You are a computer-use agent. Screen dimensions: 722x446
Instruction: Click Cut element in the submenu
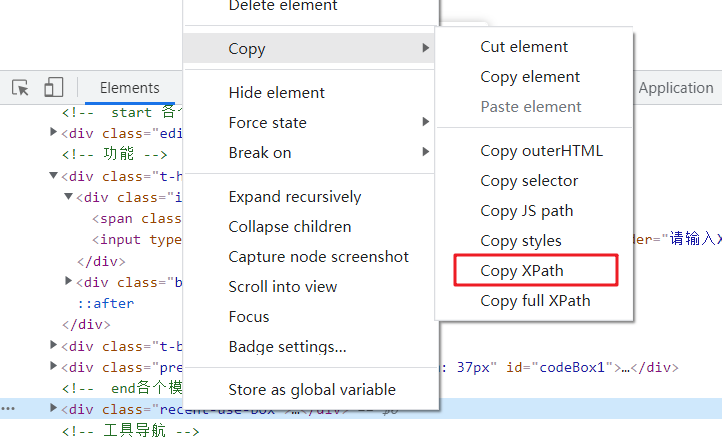[524, 47]
